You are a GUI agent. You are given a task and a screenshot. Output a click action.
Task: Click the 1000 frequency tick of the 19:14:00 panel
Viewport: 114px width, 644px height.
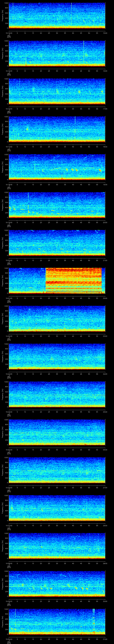[x=6, y=3]
